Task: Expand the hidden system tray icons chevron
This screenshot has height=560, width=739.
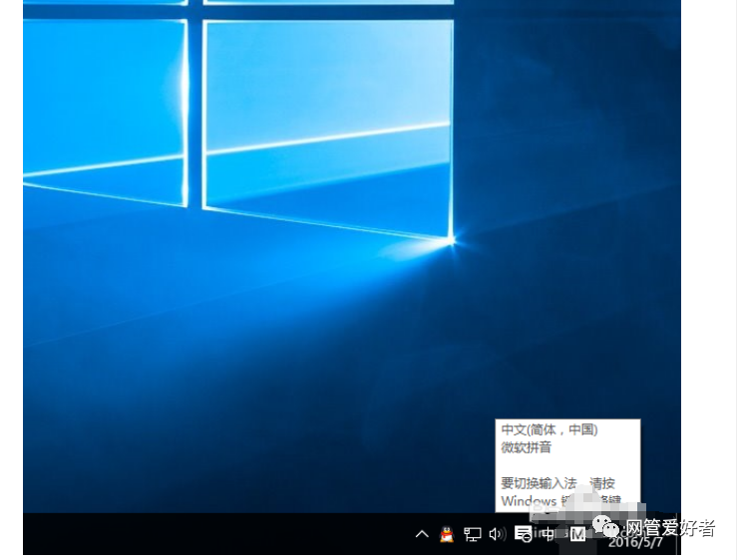Action: click(x=422, y=534)
